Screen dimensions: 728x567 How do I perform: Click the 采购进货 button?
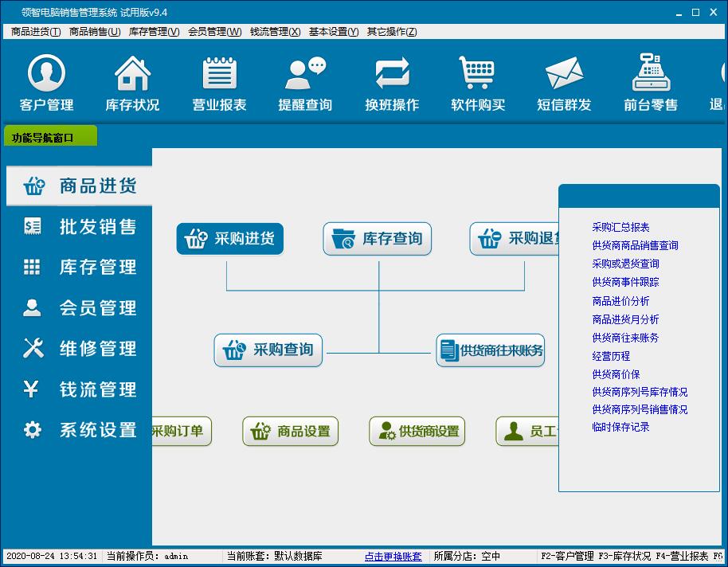point(230,239)
